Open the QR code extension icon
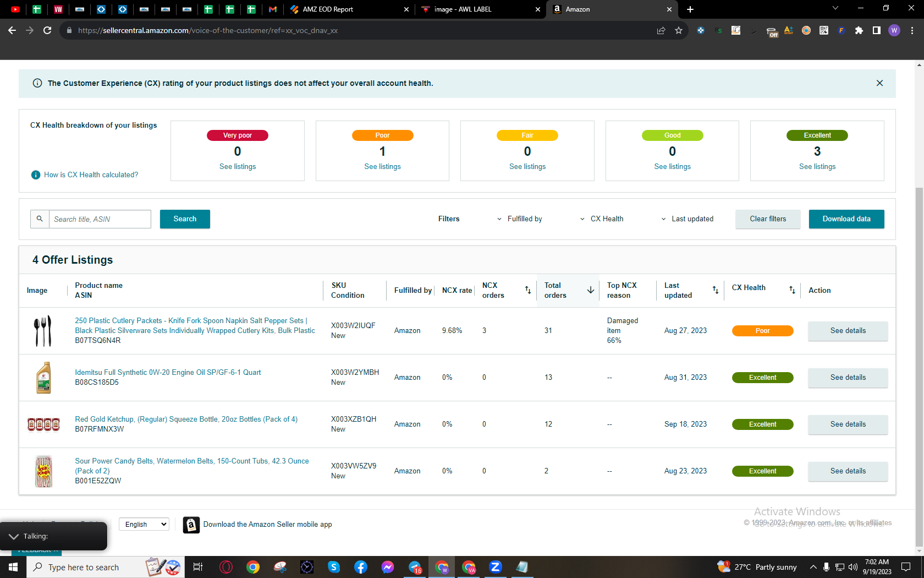The image size is (924, 578). pos(824,30)
